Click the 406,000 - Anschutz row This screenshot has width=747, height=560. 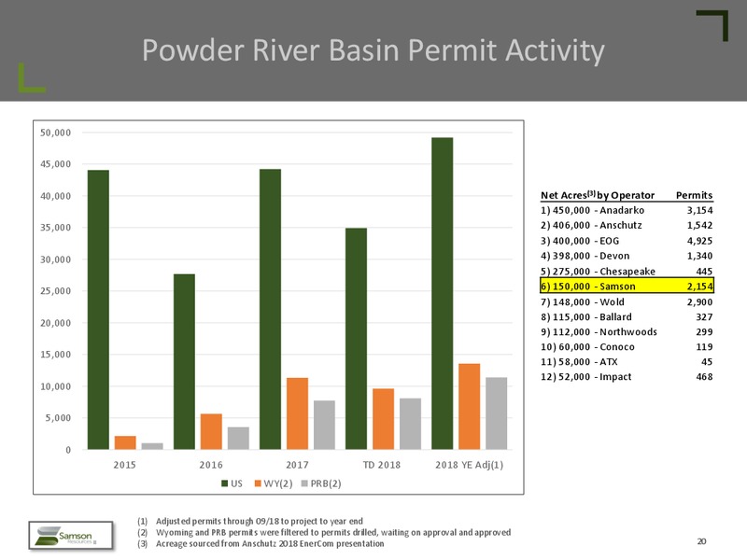coord(627,225)
